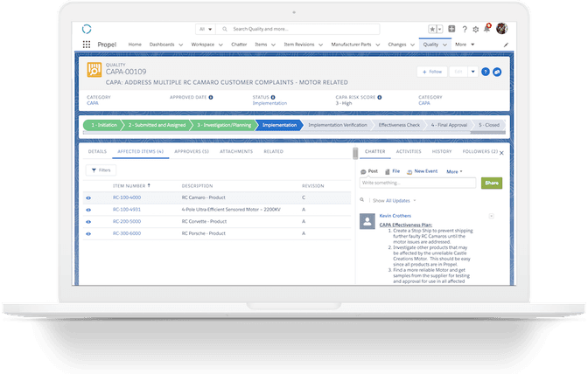The height and width of the screenshot is (374, 588).
Task: Click the Search Quality and more field
Action: click(x=298, y=29)
